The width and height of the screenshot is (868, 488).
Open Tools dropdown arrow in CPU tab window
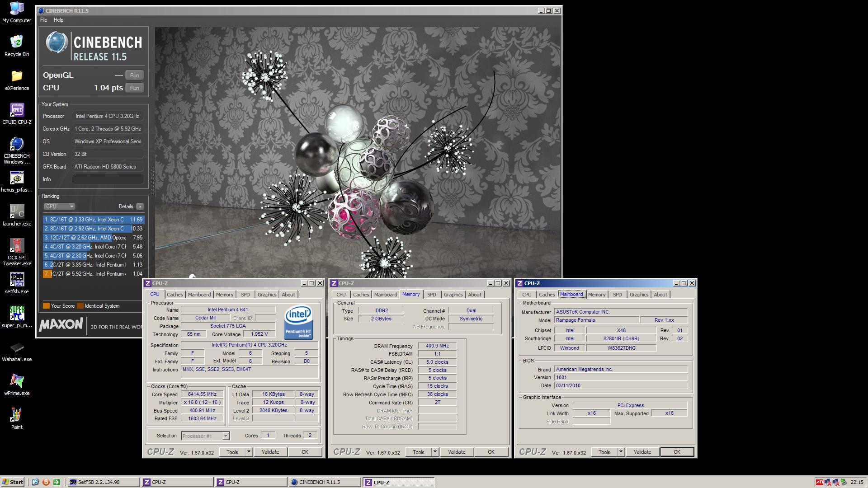coord(249,452)
